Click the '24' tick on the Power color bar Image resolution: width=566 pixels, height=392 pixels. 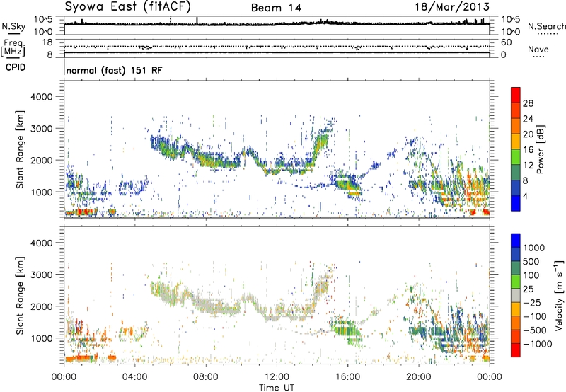(x=528, y=119)
